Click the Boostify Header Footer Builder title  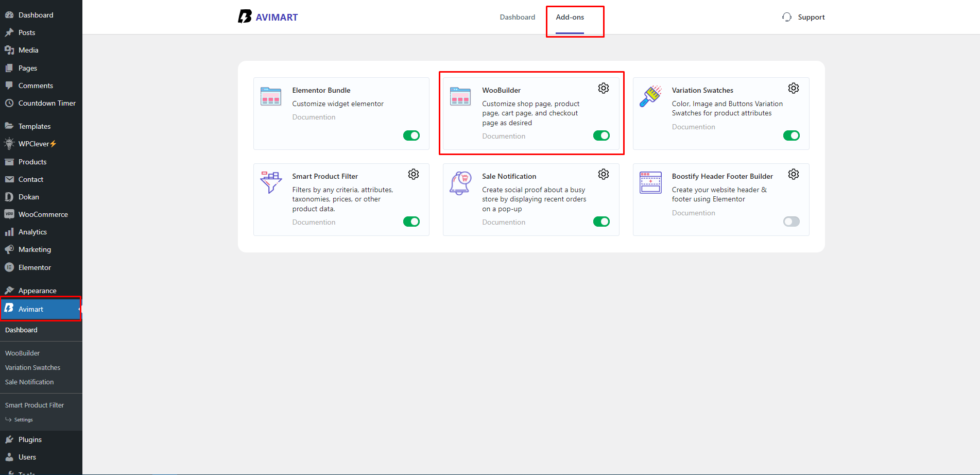[x=722, y=176]
